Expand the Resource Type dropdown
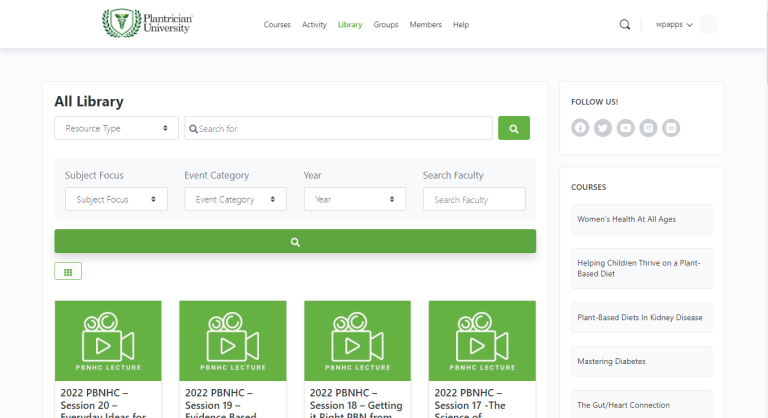 (x=116, y=128)
